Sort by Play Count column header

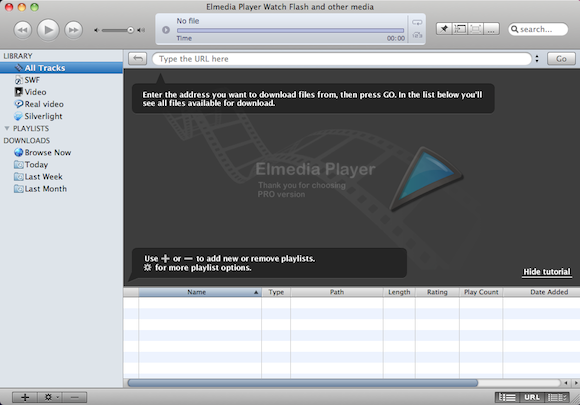tap(481, 292)
